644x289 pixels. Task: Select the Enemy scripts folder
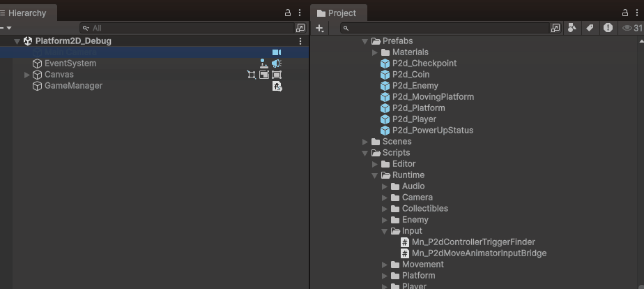pyautogui.click(x=415, y=219)
